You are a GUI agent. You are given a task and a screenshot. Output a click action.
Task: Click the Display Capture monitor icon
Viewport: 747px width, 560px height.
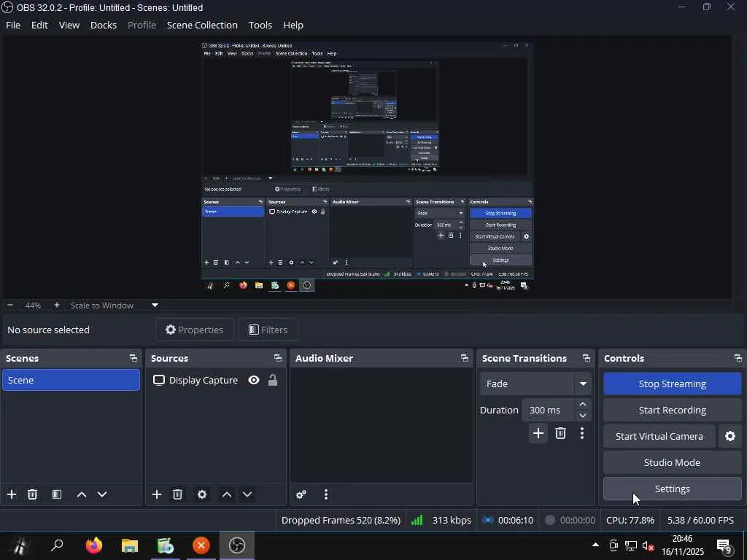point(158,380)
